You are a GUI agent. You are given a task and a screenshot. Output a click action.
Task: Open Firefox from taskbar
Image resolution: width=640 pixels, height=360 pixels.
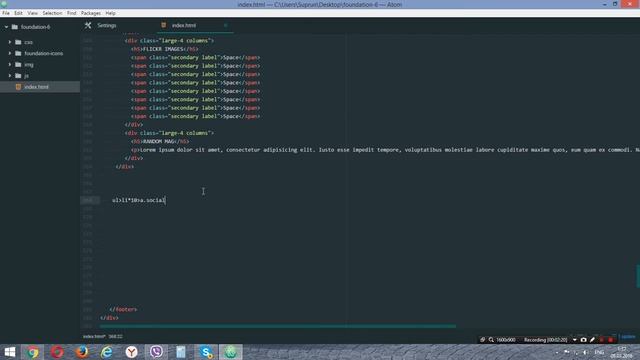pos(82,352)
